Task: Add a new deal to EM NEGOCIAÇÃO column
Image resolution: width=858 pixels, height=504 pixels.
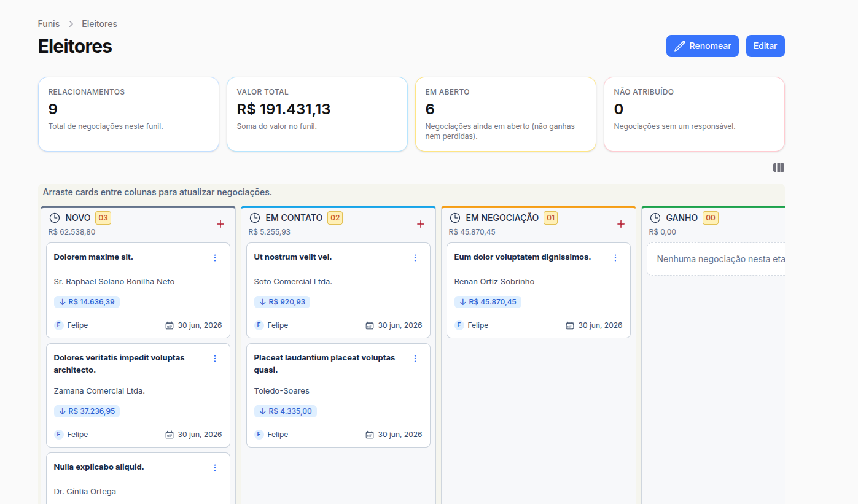Action: 621,224
